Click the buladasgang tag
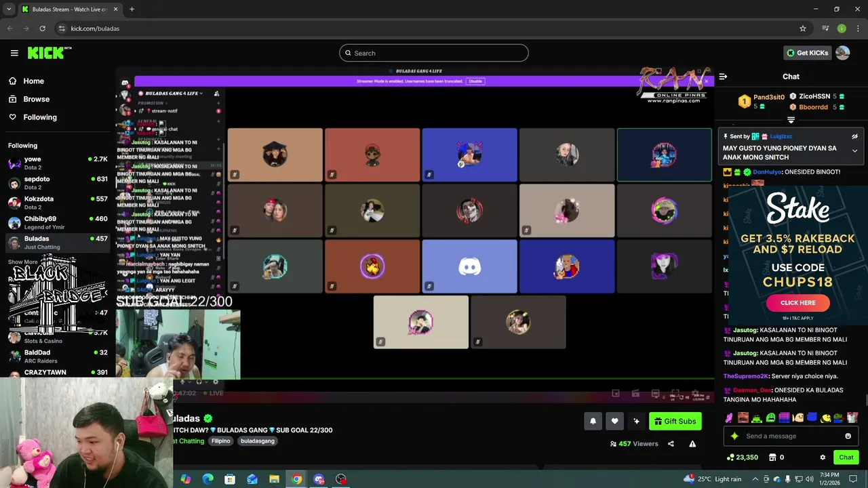868x488 pixels. [258, 441]
